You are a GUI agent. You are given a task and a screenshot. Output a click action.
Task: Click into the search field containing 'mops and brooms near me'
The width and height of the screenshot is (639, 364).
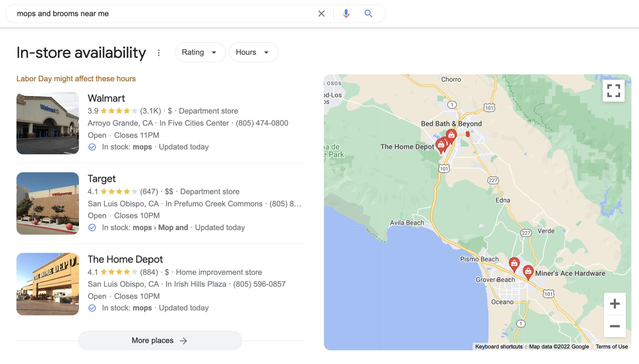click(163, 14)
